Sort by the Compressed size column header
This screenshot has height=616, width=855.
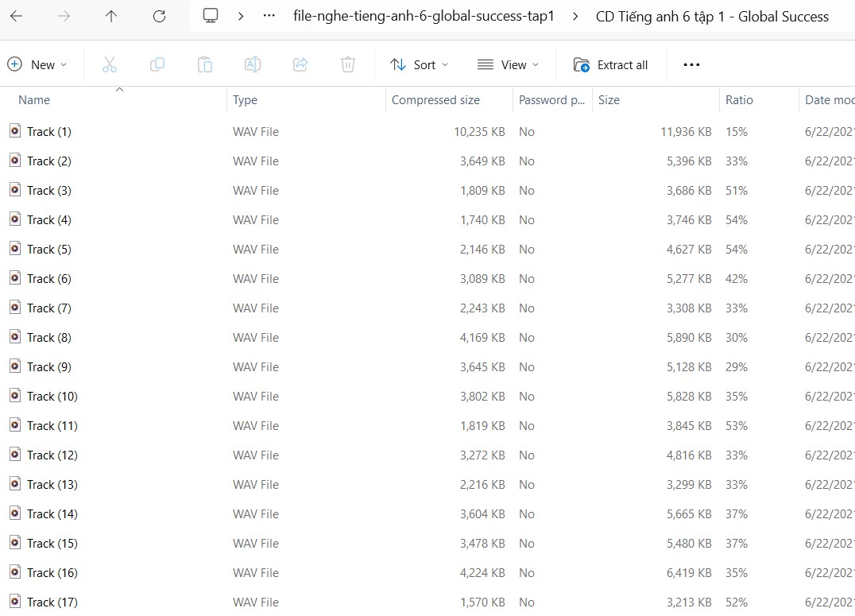[435, 99]
